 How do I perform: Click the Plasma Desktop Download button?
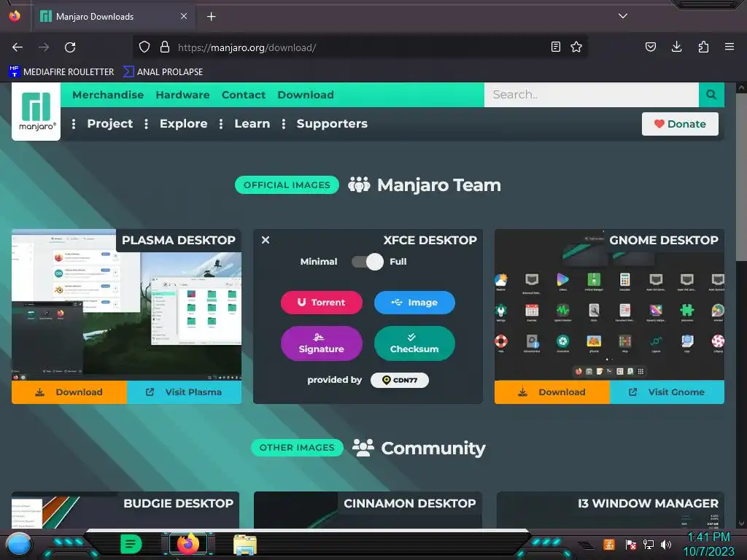[x=69, y=392]
